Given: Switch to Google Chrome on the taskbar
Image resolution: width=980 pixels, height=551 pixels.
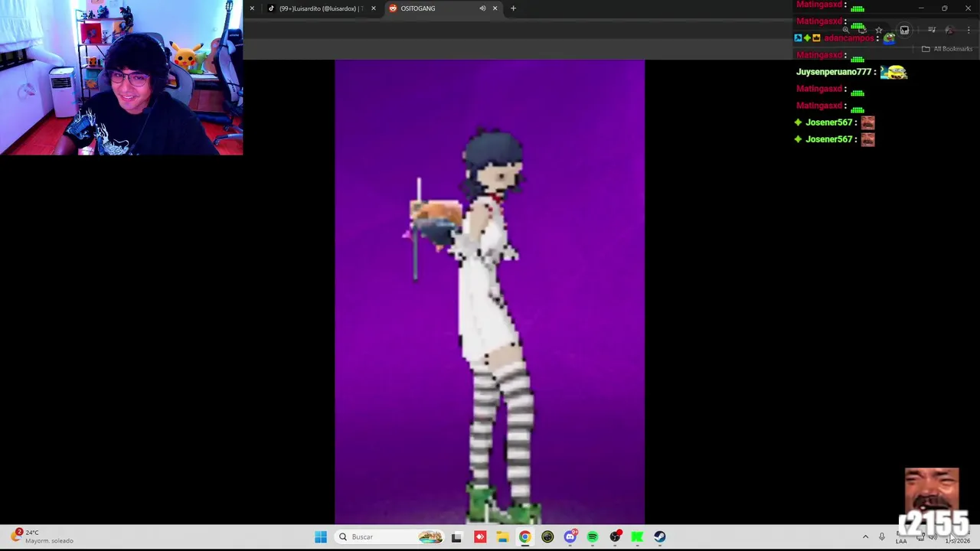Looking at the screenshot, I should coord(524,537).
